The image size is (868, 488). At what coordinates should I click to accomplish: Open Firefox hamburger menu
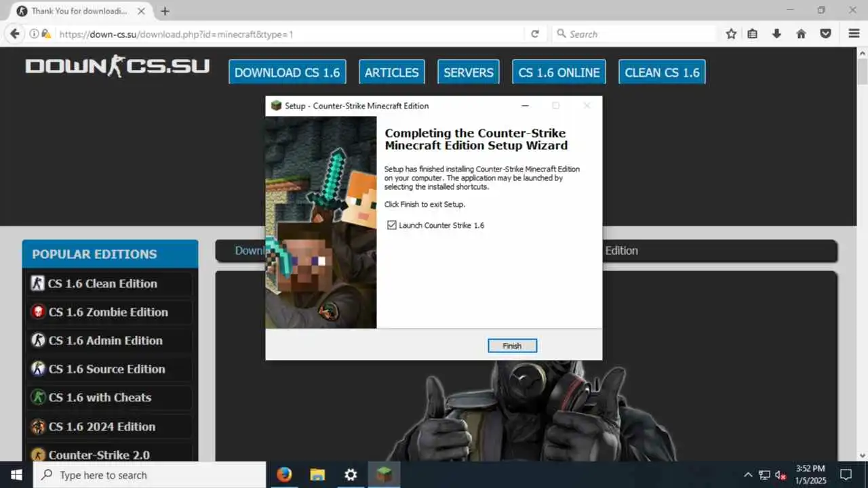854,34
